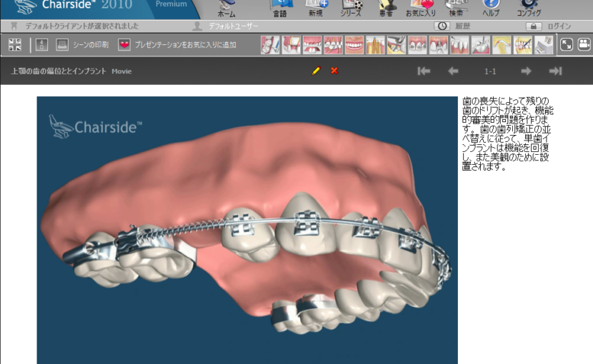Select the jaw with blue instrument thumbnail
593x364 pixels.
523,45
